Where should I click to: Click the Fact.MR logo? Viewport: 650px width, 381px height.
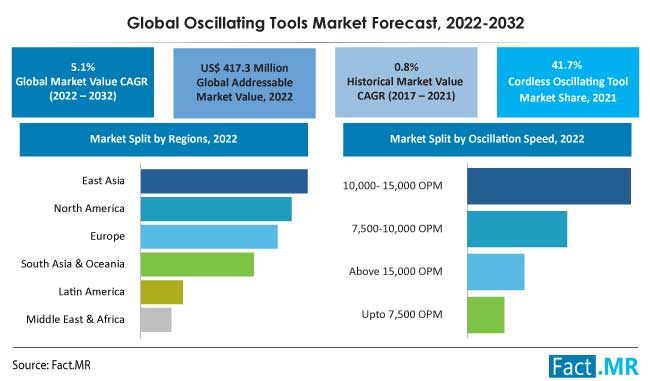(594, 366)
